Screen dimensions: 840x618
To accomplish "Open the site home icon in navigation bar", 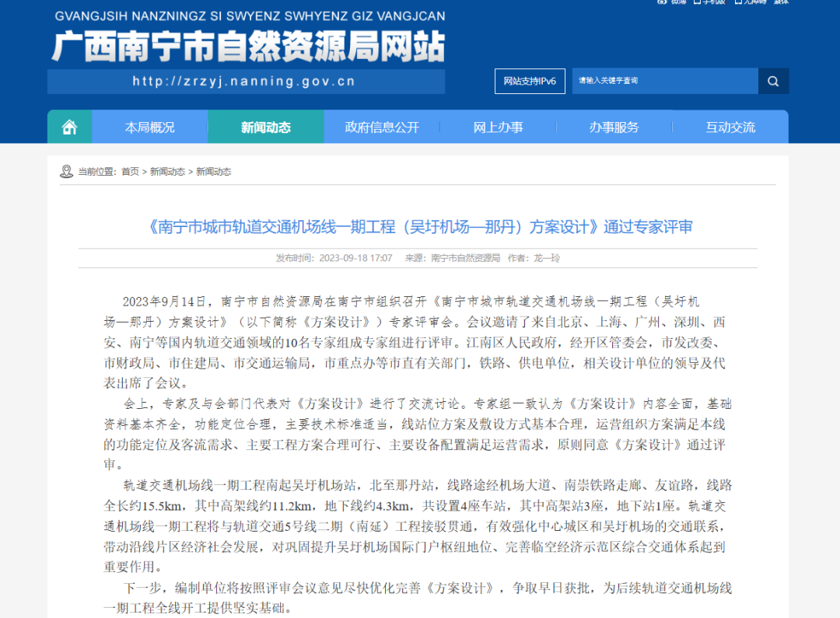I will pos(69,125).
